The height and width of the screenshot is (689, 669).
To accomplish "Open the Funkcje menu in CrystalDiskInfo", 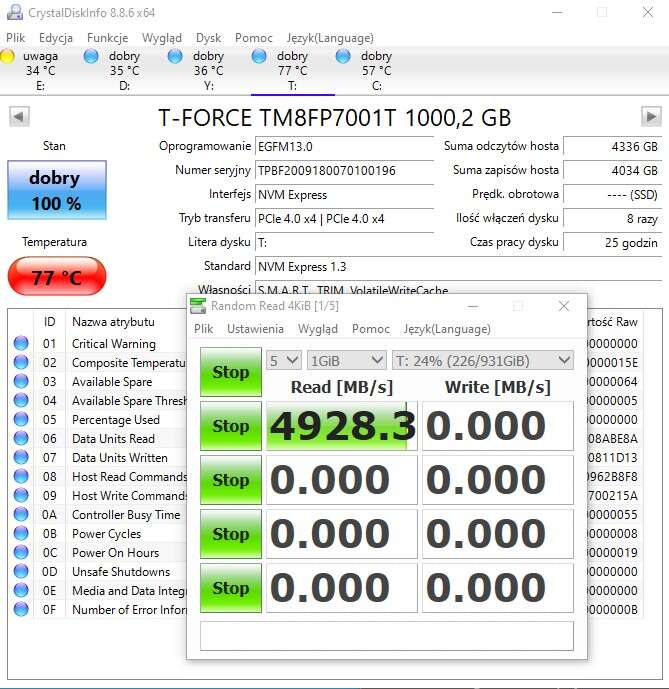I will [x=107, y=37].
